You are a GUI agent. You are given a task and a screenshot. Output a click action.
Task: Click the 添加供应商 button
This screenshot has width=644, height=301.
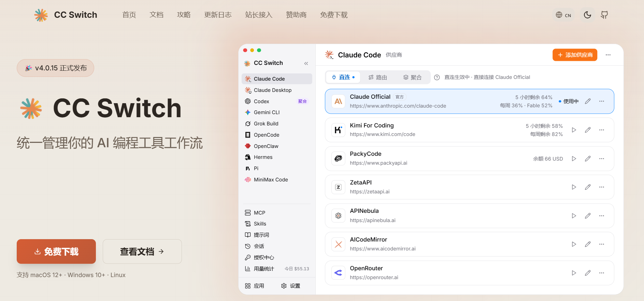[x=575, y=55]
